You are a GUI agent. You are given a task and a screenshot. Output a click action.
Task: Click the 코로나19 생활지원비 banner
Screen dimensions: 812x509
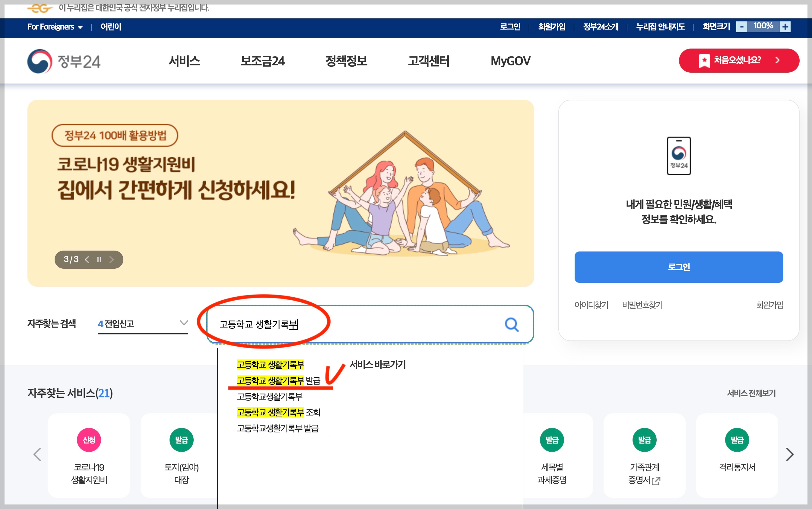(x=281, y=193)
